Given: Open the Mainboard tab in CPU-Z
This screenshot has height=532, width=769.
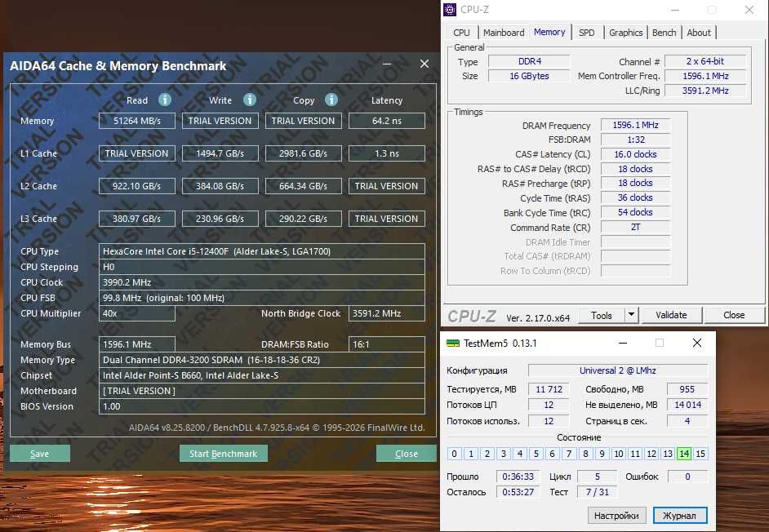Looking at the screenshot, I should [504, 33].
